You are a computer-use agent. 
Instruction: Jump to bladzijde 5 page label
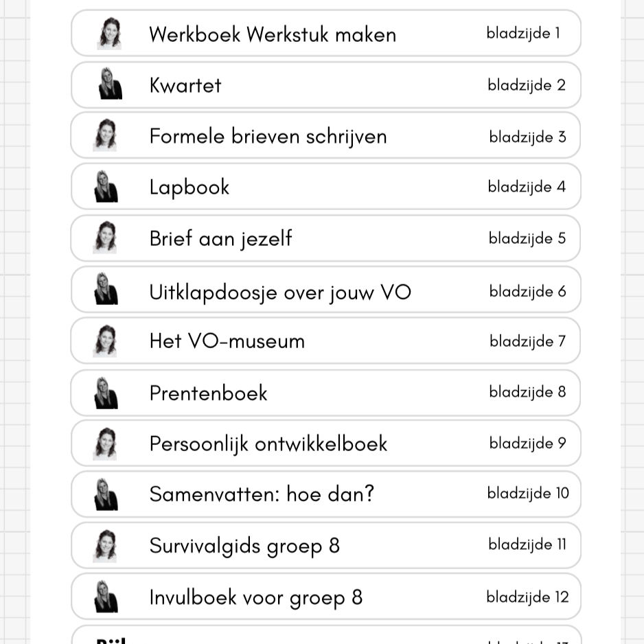click(527, 238)
